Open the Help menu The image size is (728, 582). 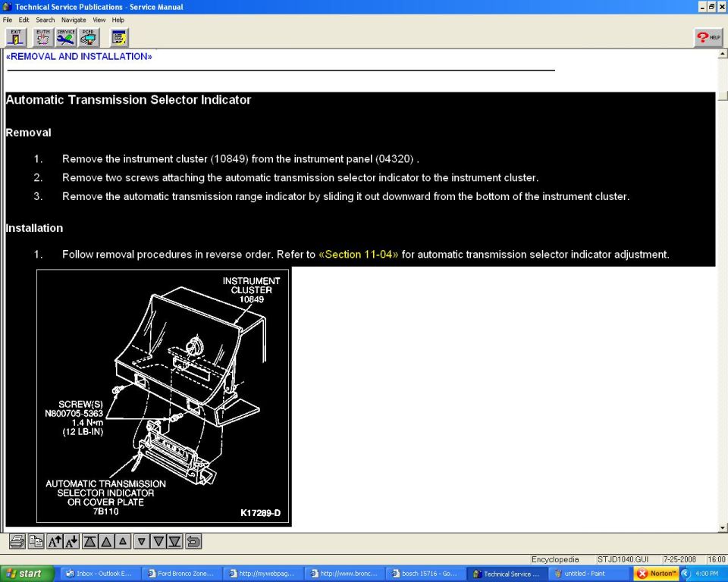click(x=118, y=20)
